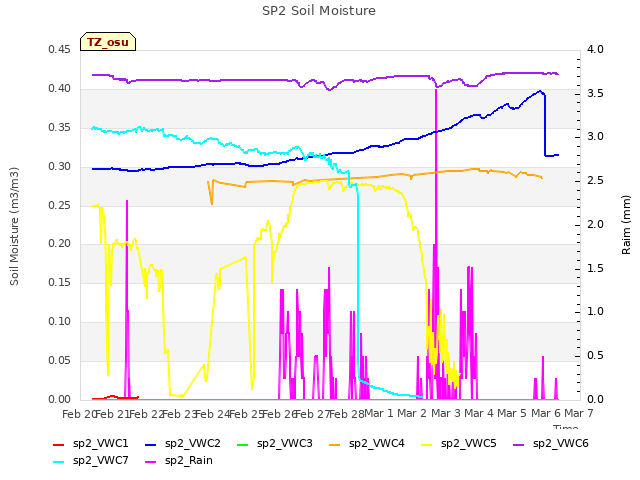Click the Feb 28 date label
The image size is (640, 480).
pyautogui.click(x=346, y=414)
